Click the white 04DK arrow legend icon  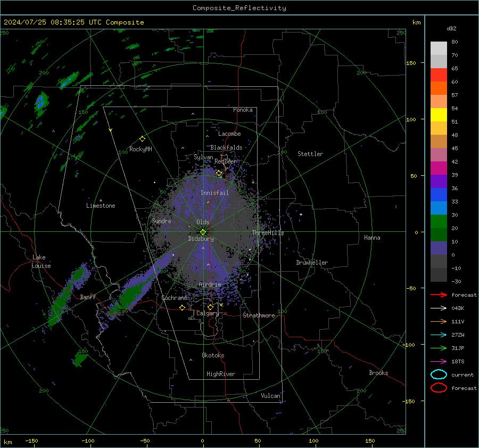tap(439, 308)
